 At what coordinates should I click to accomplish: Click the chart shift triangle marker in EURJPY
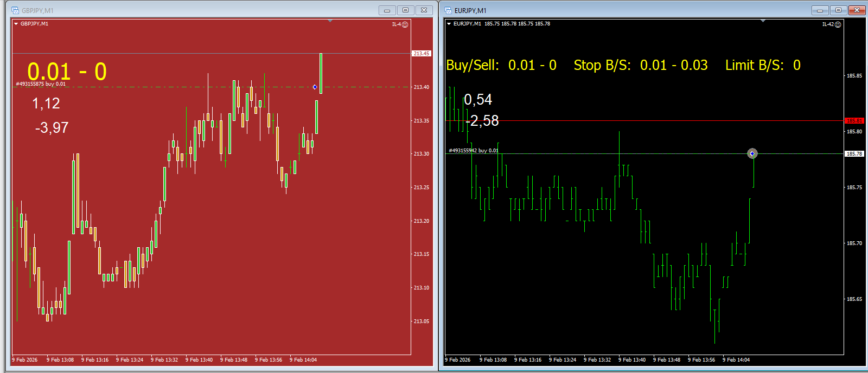coord(763,21)
